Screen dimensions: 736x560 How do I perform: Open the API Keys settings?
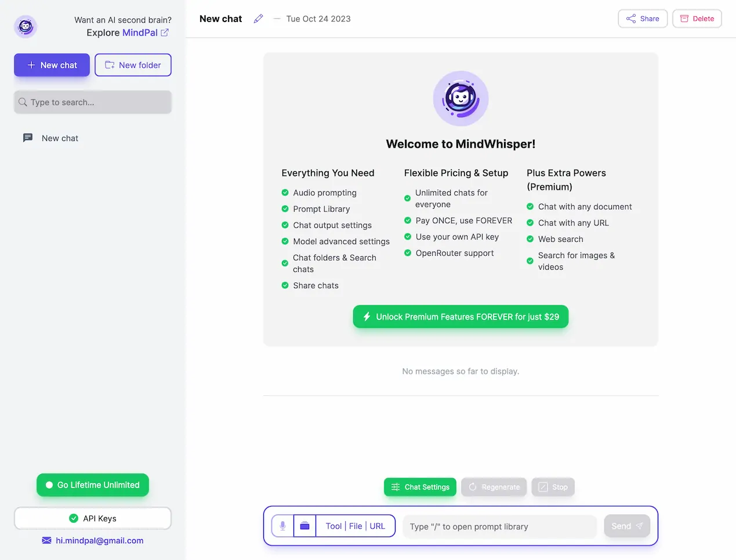93,518
